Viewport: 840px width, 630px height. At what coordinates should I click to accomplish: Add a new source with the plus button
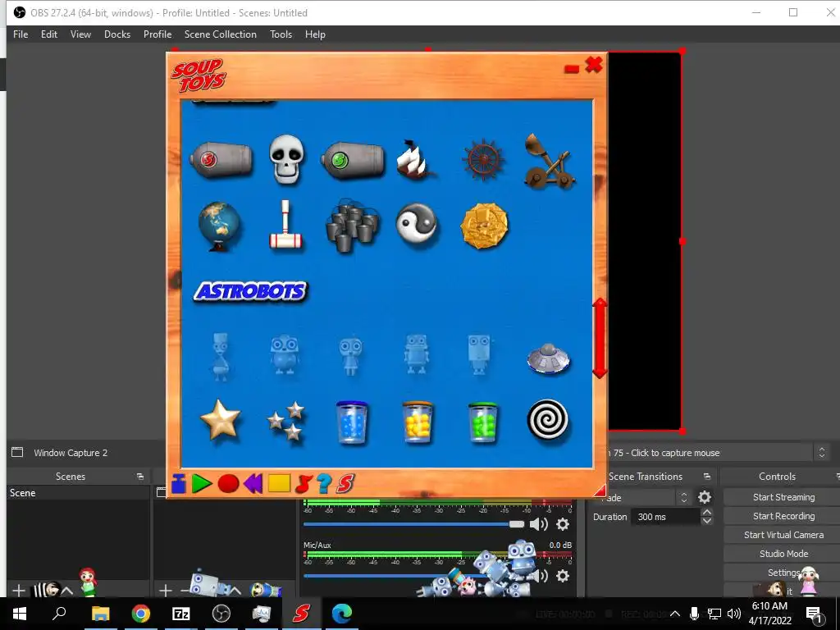(x=165, y=591)
